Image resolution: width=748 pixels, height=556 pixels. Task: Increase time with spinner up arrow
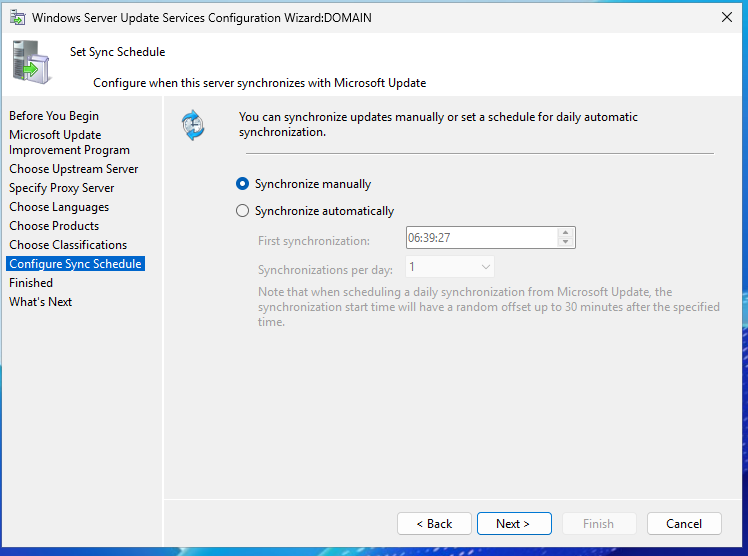(565, 233)
